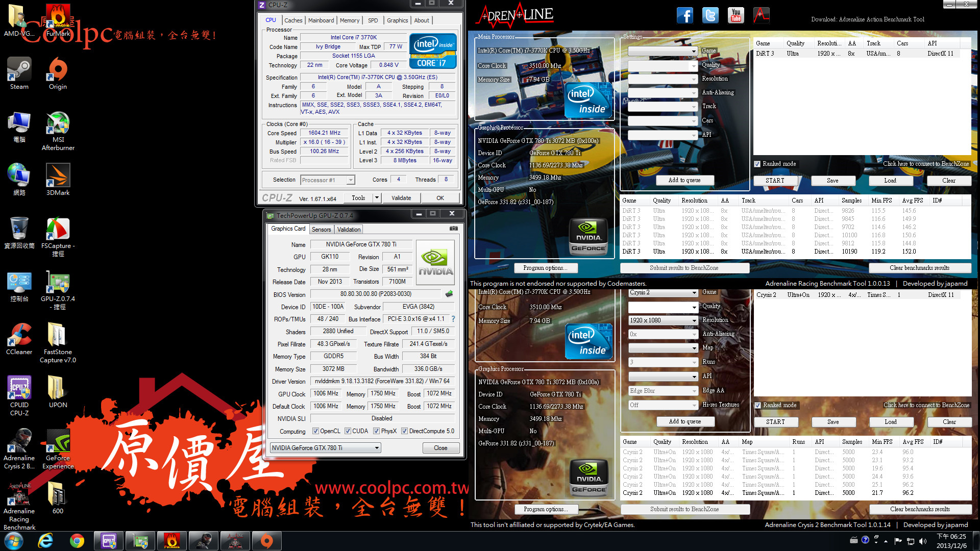The width and height of the screenshot is (980, 551).
Task: Click Bus Interface question mark in GPU-Z
Action: click(x=453, y=319)
